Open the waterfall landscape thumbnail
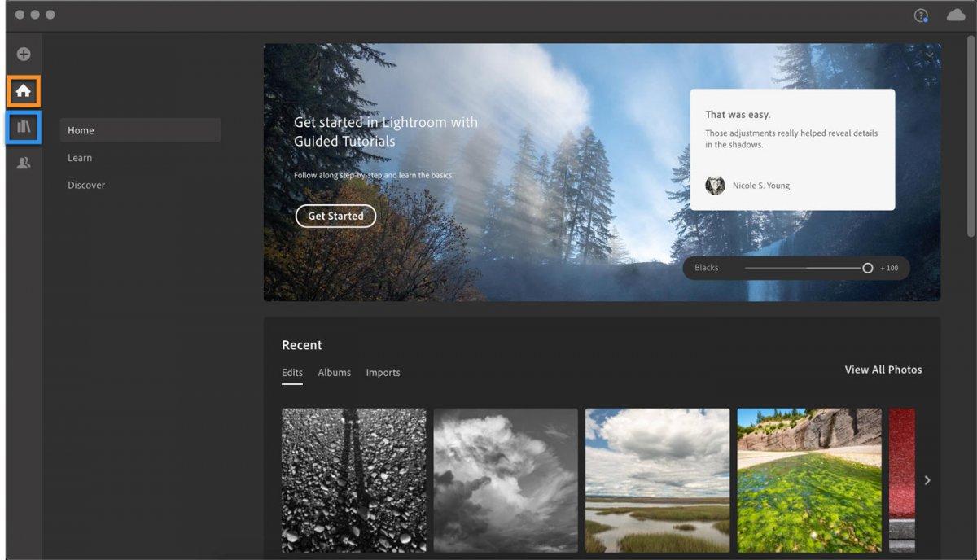Screen dimensions: 977x560 pos(657,480)
